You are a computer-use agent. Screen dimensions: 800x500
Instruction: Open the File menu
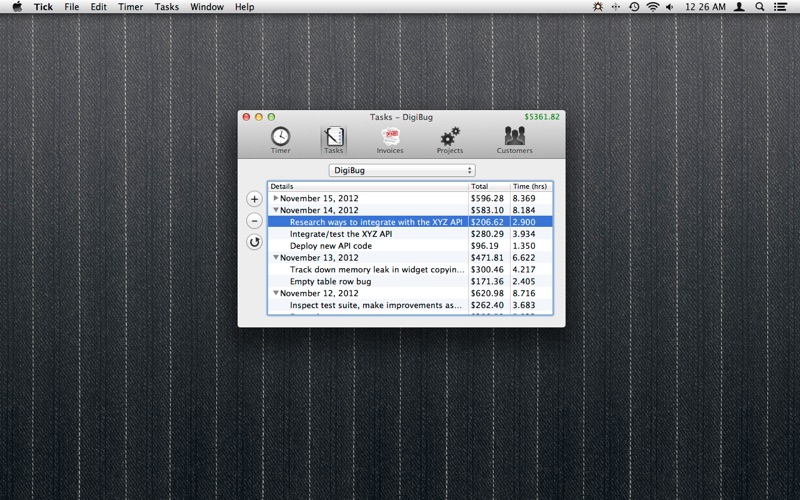pyautogui.click(x=71, y=7)
